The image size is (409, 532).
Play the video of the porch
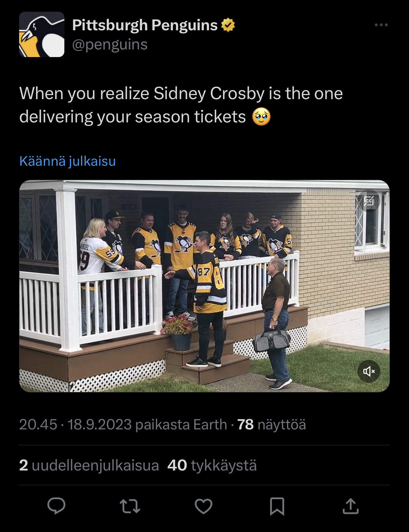pyautogui.click(x=204, y=286)
